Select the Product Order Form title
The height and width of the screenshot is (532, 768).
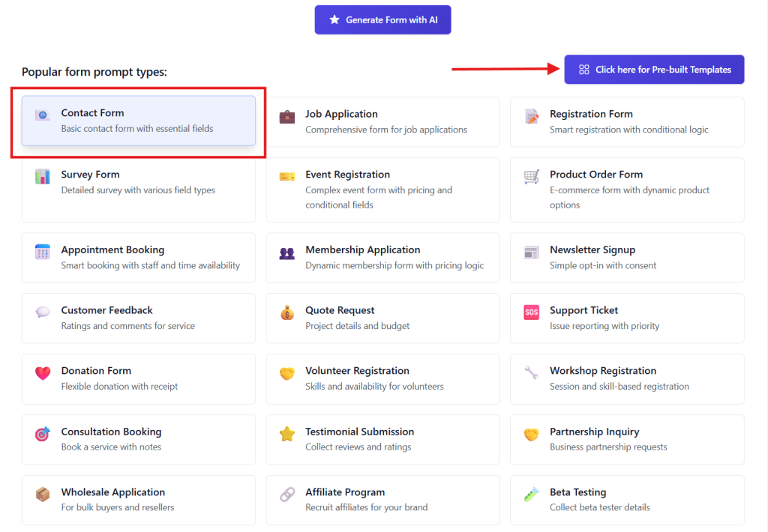pyautogui.click(x=596, y=175)
